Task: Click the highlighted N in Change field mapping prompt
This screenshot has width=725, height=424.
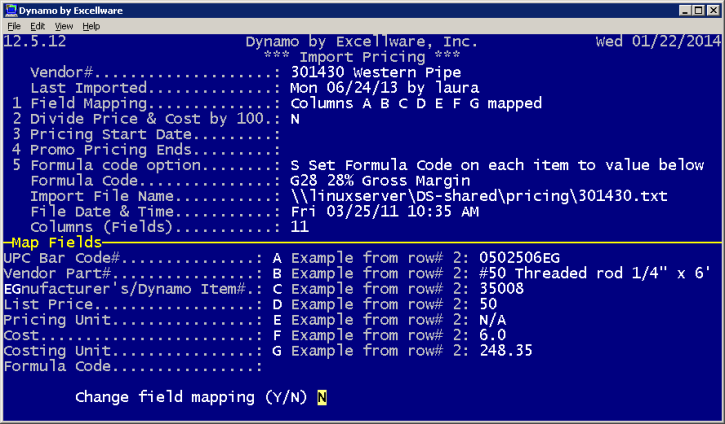Action: [322, 397]
